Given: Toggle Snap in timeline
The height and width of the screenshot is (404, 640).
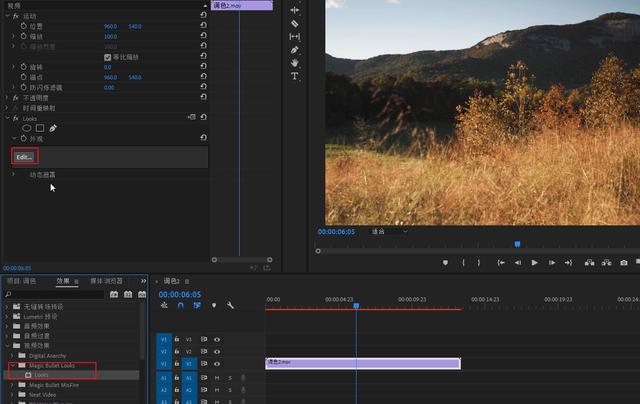Looking at the screenshot, I should coord(181,305).
